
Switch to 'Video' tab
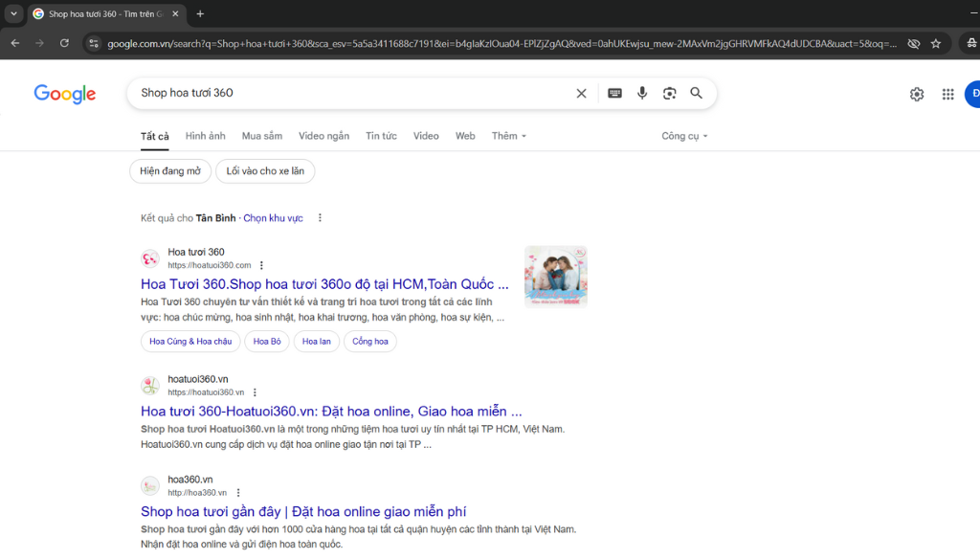[426, 136]
